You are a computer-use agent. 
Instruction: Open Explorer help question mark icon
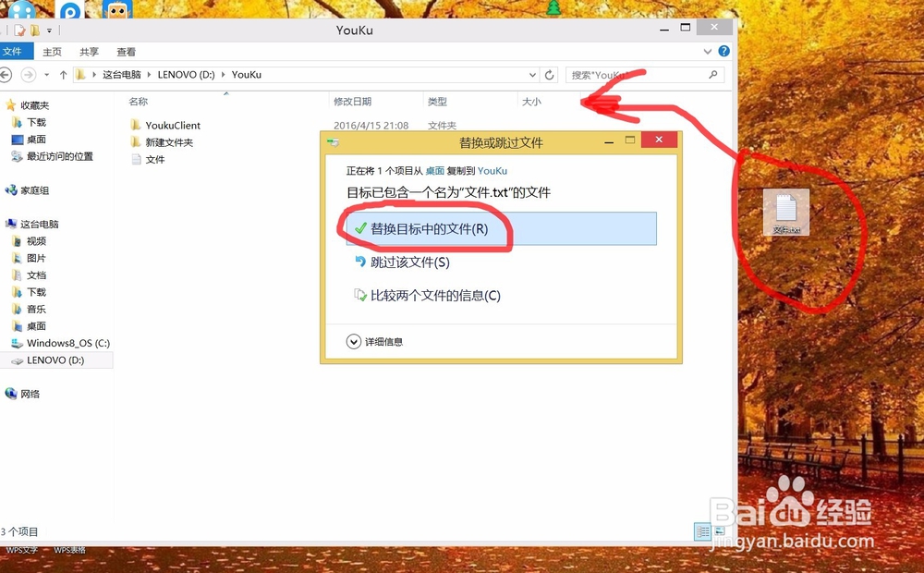(723, 51)
